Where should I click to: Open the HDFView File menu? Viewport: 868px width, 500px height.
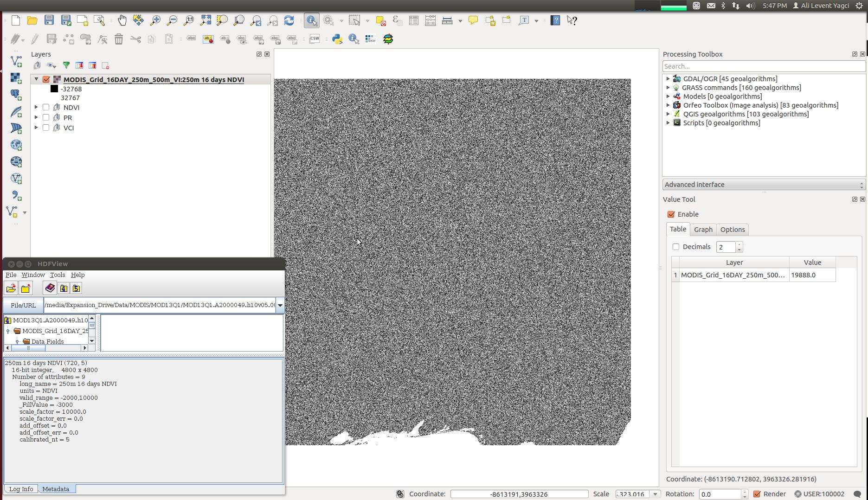[11, 275]
